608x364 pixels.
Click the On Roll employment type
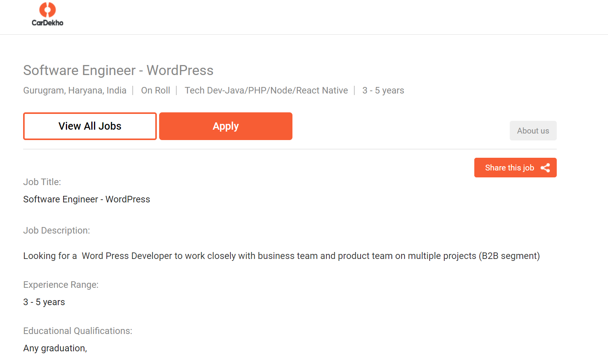point(155,90)
